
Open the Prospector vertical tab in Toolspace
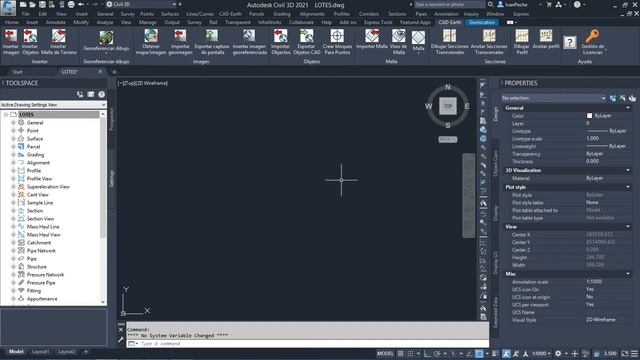[x=112, y=119]
